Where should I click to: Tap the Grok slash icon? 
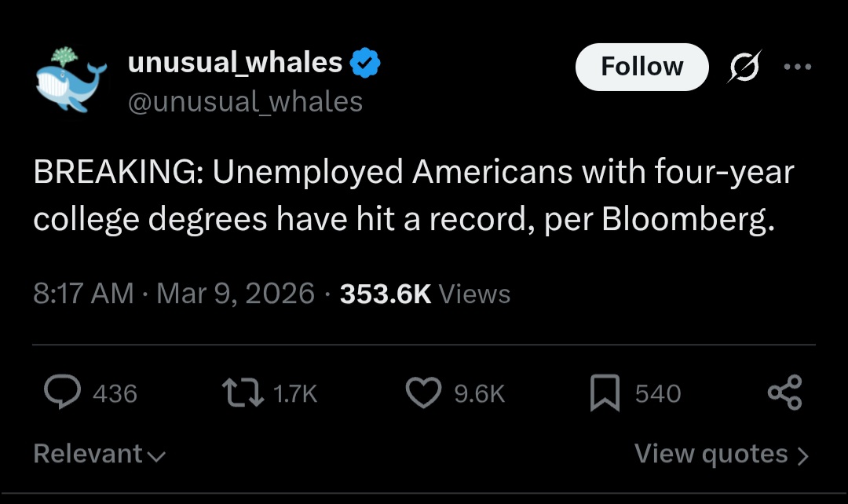pos(743,68)
